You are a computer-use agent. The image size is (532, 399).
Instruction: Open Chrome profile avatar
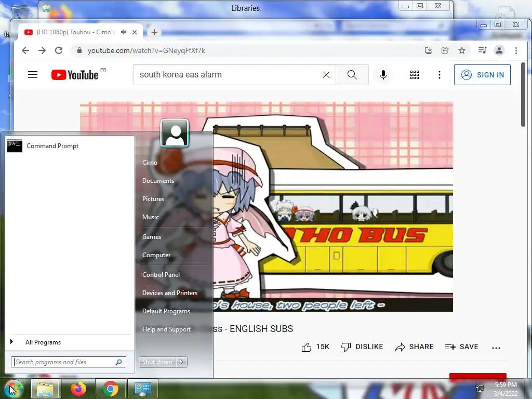tap(499, 50)
